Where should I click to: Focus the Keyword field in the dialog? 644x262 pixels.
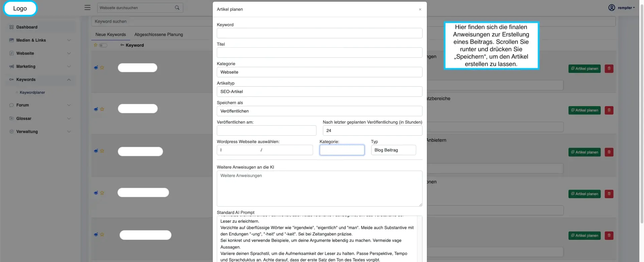tap(319, 33)
